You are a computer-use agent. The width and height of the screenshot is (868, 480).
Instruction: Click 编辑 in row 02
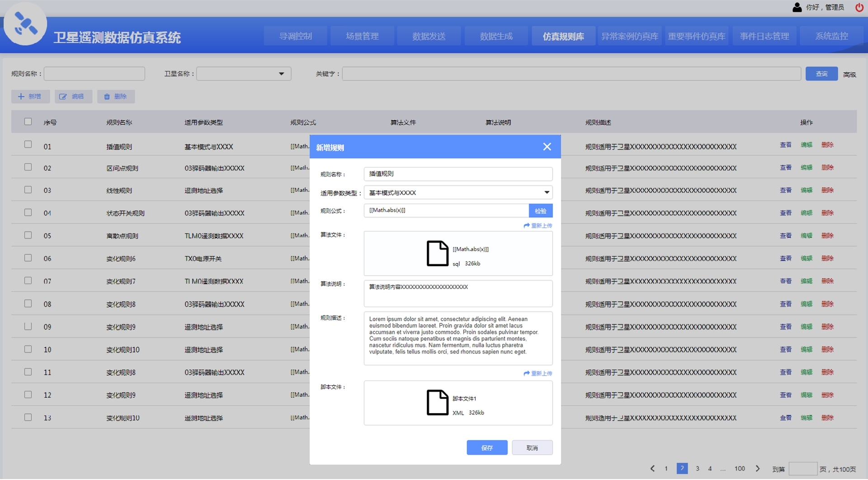click(x=806, y=167)
